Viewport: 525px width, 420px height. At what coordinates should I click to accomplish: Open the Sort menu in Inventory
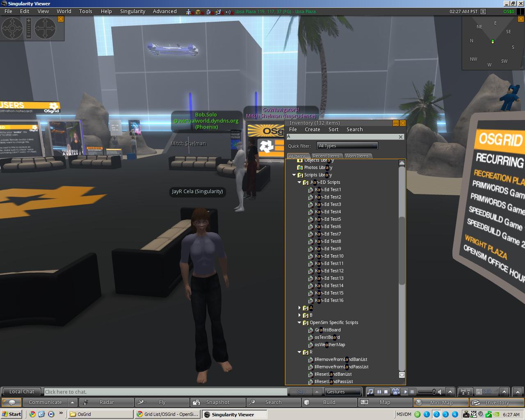(333, 129)
